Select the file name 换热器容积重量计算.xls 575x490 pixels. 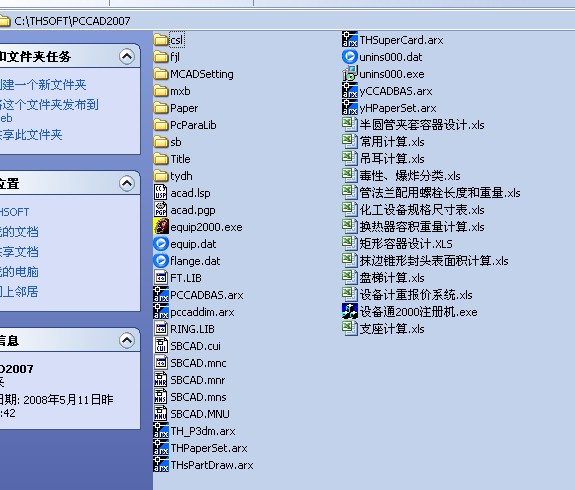[x=422, y=227]
